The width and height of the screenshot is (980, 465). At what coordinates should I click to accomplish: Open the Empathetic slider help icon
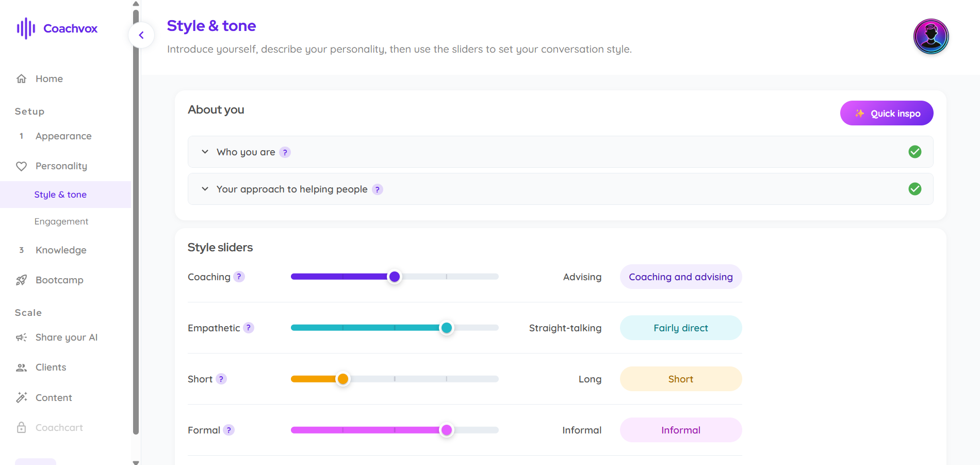[x=249, y=328]
